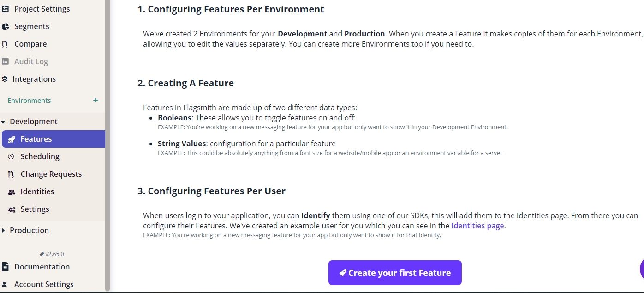The width and height of the screenshot is (644, 293).
Task: Click the Documentation page icon
Action: [x=6, y=267]
